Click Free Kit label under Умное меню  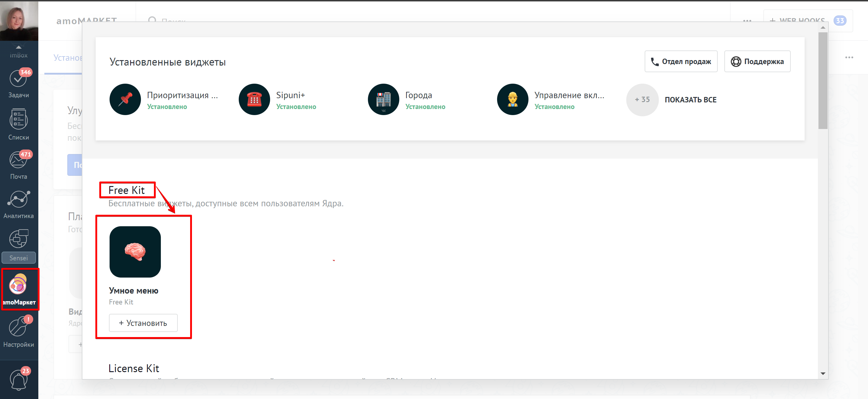(121, 302)
